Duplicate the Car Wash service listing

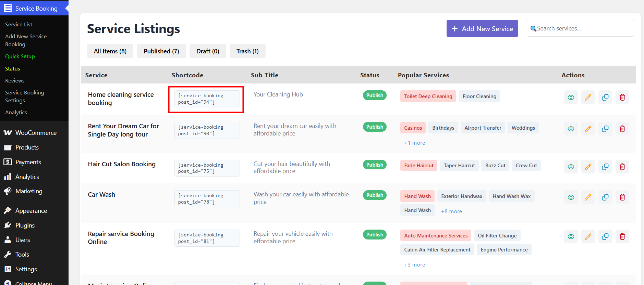coord(605,197)
